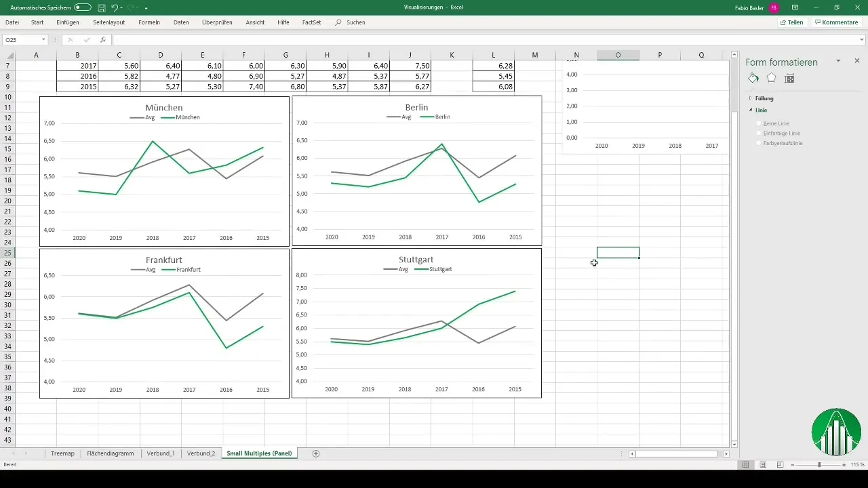Select the Keine Linie radio button

pos(758,123)
